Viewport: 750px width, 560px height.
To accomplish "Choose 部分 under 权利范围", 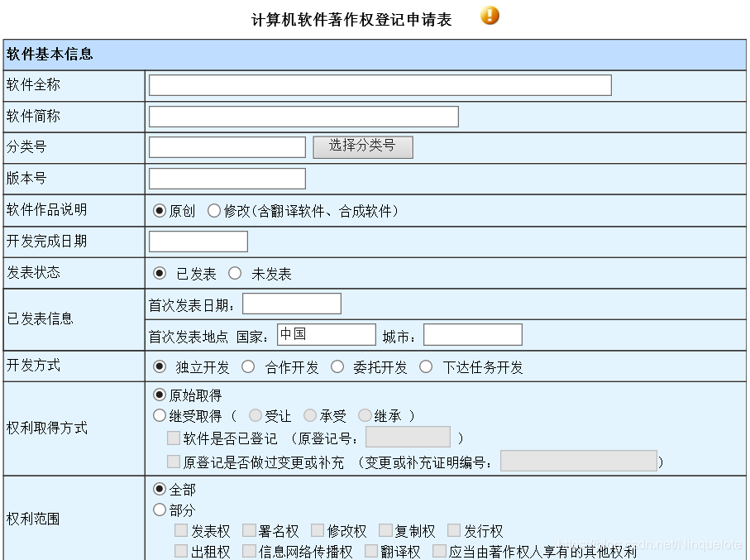I will [159, 510].
